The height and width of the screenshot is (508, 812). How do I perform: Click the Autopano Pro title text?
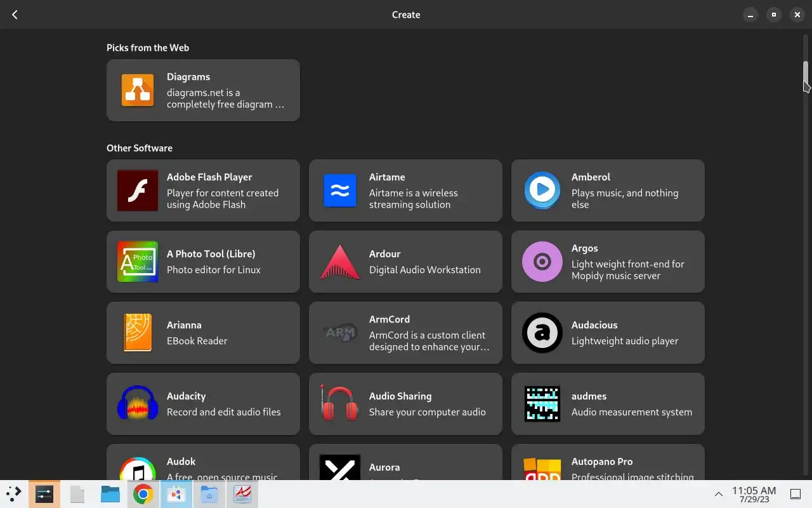tap(602, 462)
